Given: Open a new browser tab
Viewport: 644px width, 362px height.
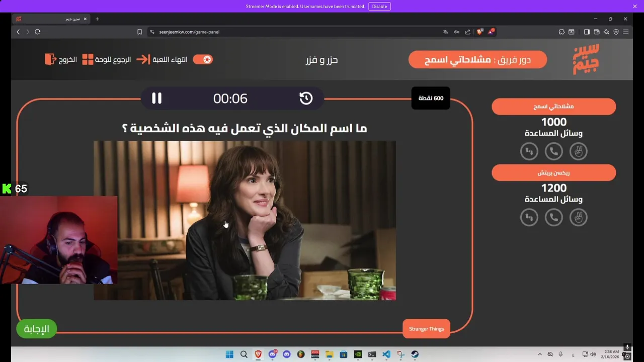Looking at the screenshot, I should pos(97,19).
